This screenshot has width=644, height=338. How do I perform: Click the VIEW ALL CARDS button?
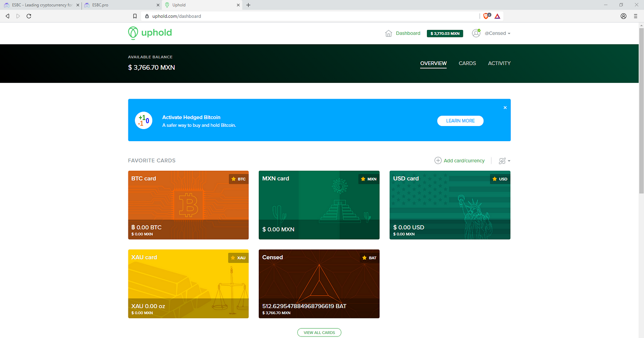(319, 333)
